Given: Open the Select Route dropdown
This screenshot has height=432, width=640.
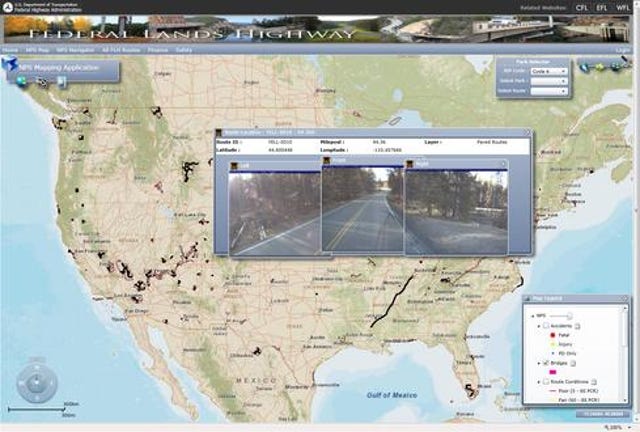Looking at the screenshot, I should pos(549,91).
